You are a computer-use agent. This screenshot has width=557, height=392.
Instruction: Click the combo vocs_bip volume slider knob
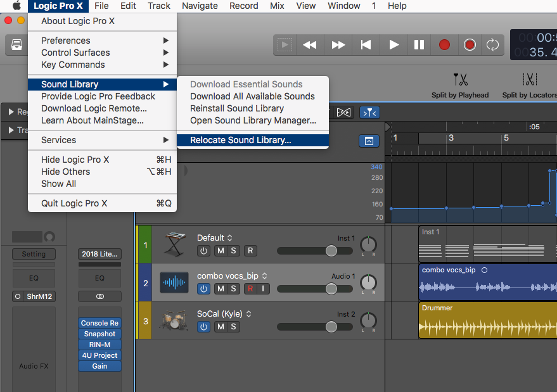click(x=331, y=289)
